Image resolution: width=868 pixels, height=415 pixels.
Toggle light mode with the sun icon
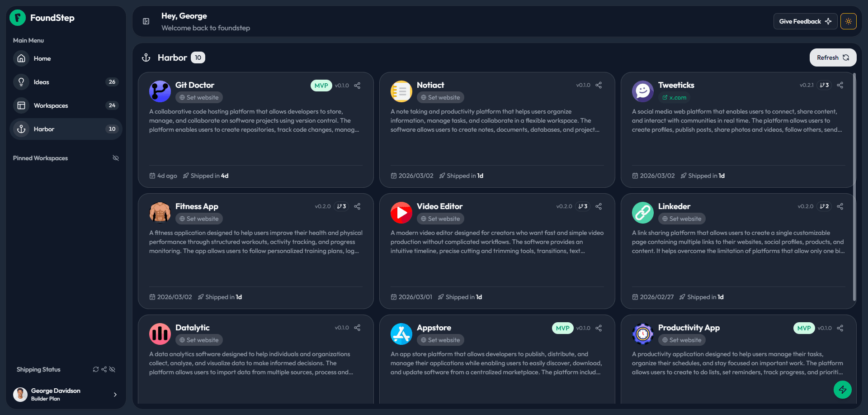pos(849,21)
